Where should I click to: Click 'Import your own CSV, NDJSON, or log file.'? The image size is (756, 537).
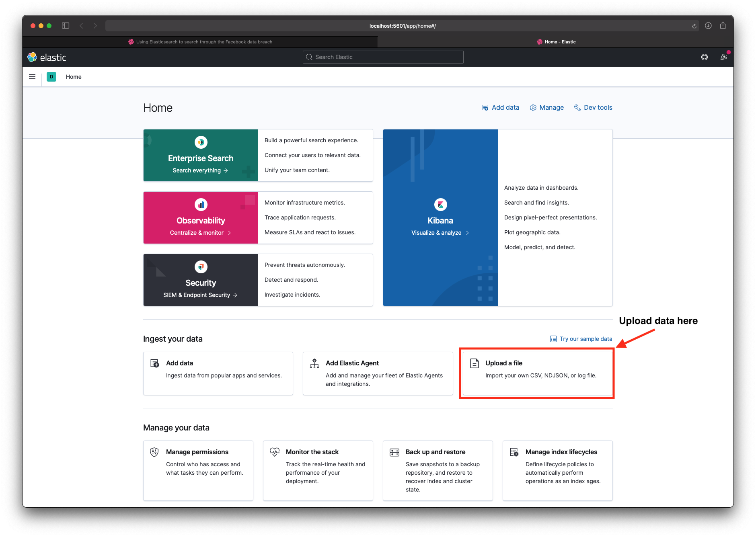click(541, 375)
